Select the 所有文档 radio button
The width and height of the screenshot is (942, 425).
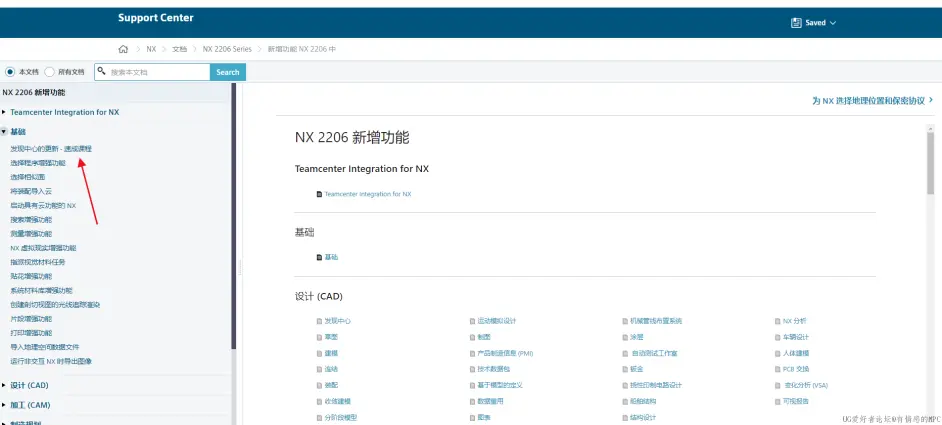click(50, 72)
